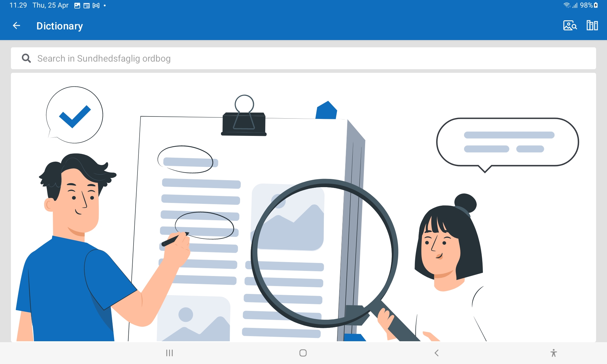Go back with the arrow in header
This screenshot has height=364, width=607.
[x=17, y=26]
